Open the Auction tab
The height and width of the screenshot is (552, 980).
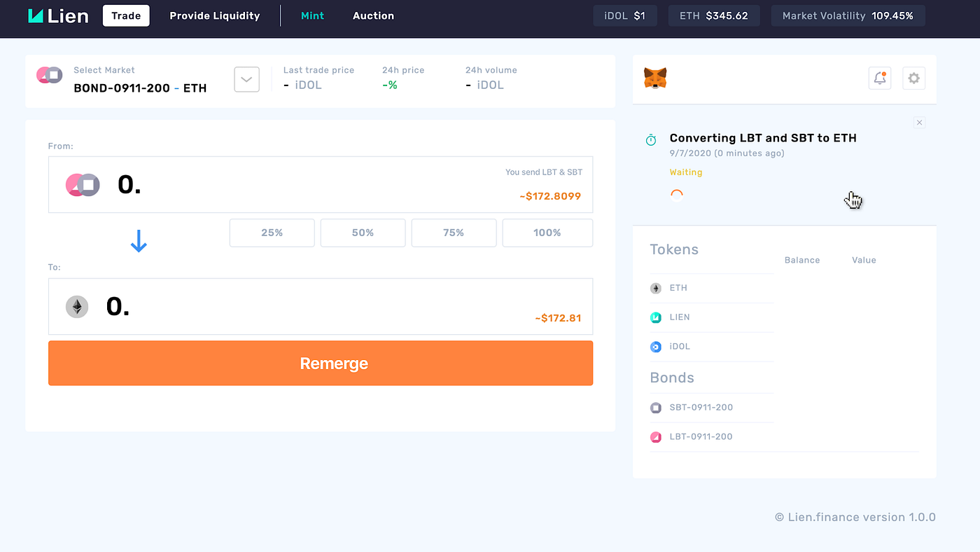click(373, 15)
